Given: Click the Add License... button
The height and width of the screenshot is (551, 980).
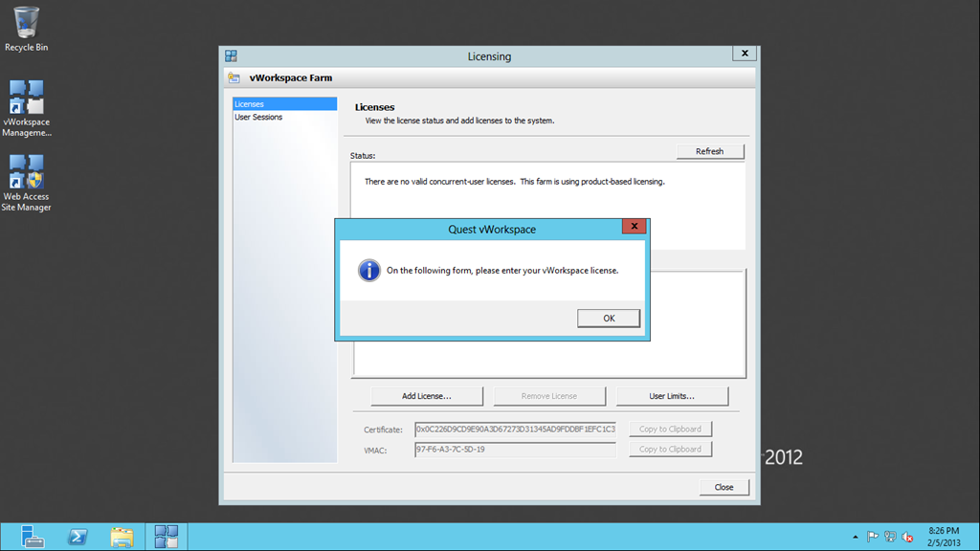Looking at the screenshot, I should coord(426,396).
